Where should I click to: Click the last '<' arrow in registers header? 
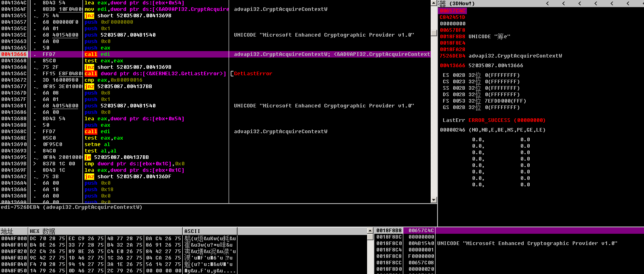pos(628,4)
